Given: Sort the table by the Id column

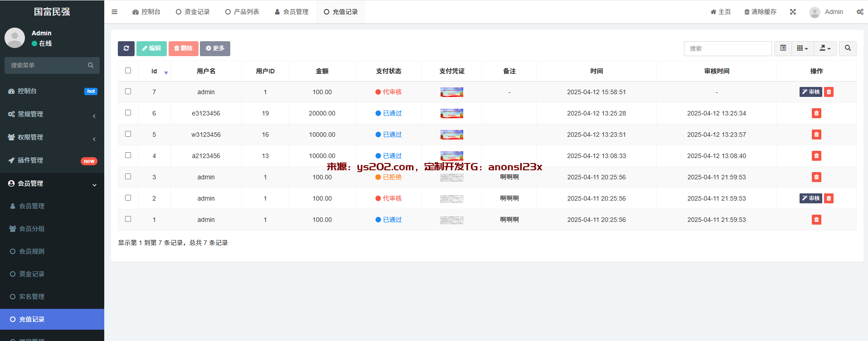Looking at the screenshot, I should coord(154,71).
